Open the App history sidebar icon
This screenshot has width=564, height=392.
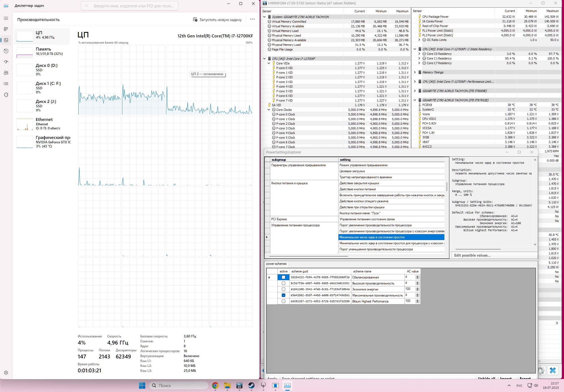coord(6,51)
